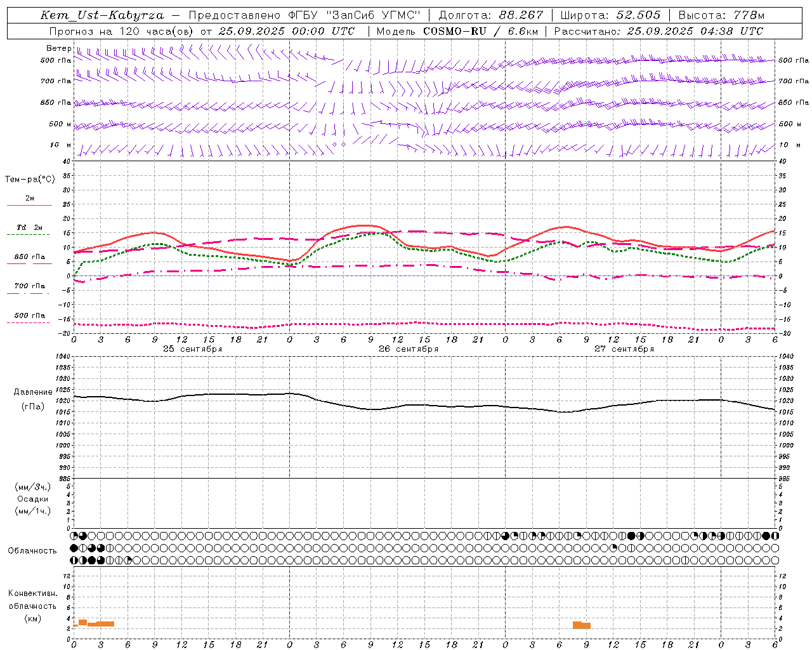Click the Осадки panel label

coord(33,499)
